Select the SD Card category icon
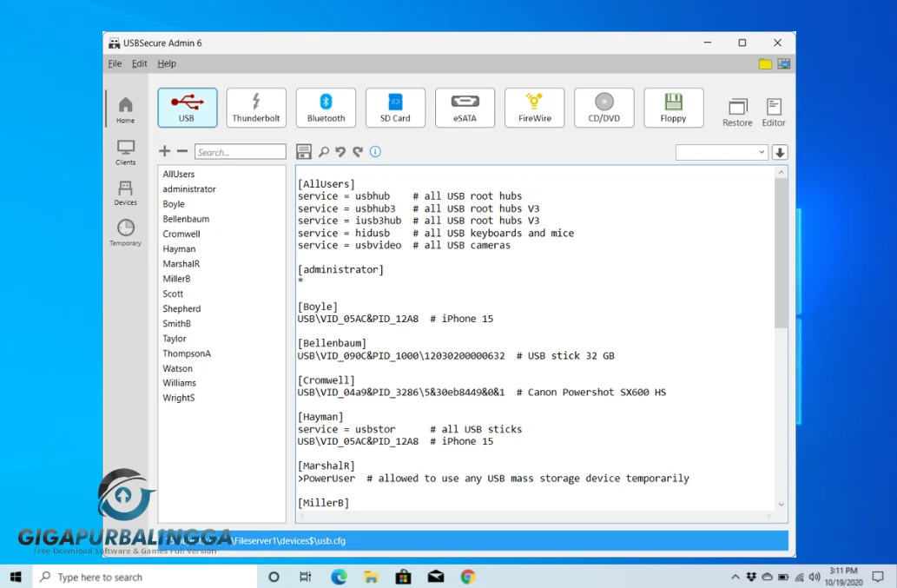Image resolution: width=897 pixels, height=588 pixels. click(395, 107)
